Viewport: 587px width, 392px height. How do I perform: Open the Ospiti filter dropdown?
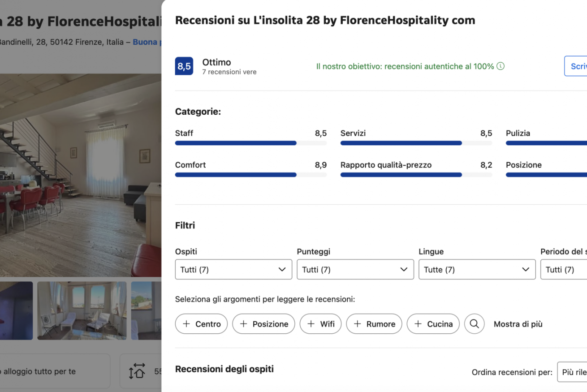[233, 270]
